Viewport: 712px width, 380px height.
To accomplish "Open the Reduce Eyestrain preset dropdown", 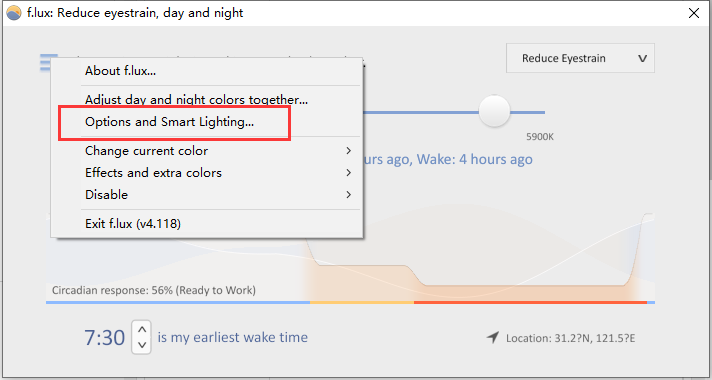I will pyautogui.click(x=580, y=58).
